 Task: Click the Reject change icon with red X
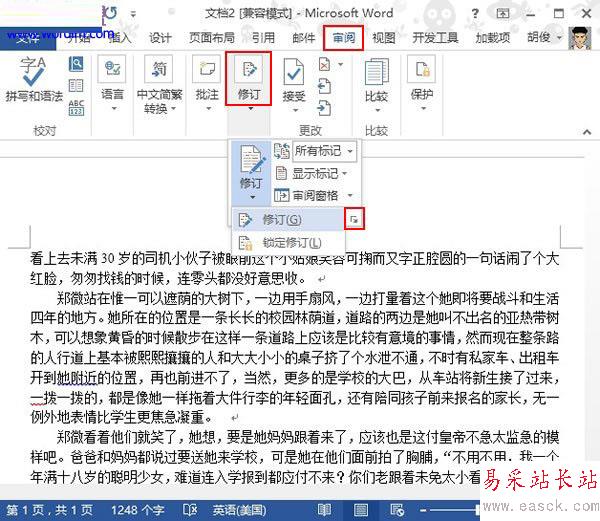(x=324, y=65)
